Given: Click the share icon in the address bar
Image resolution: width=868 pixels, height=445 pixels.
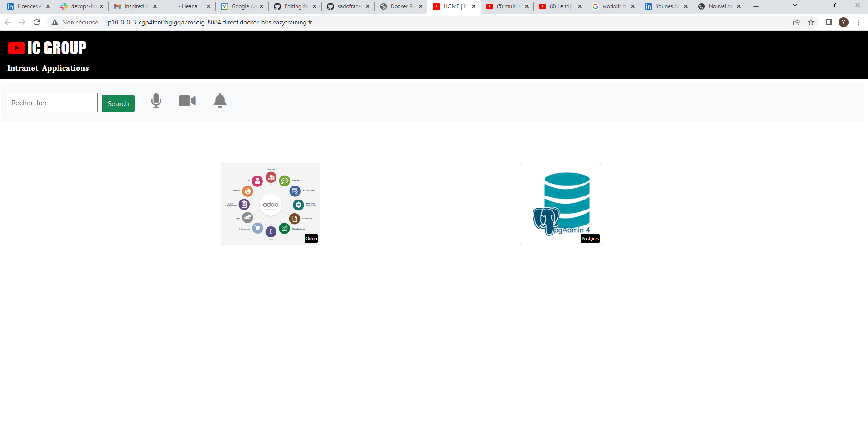Looking at the screenshot, I should (796, 22).
